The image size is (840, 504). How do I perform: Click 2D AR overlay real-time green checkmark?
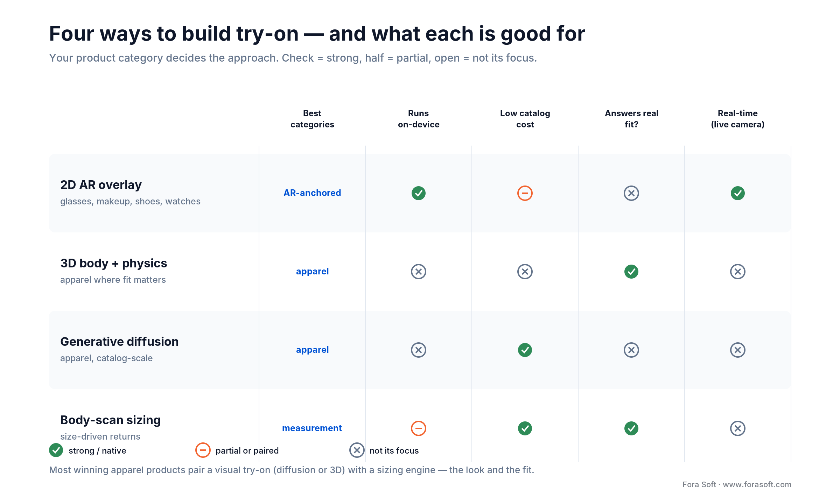click(x=737, y=193)
